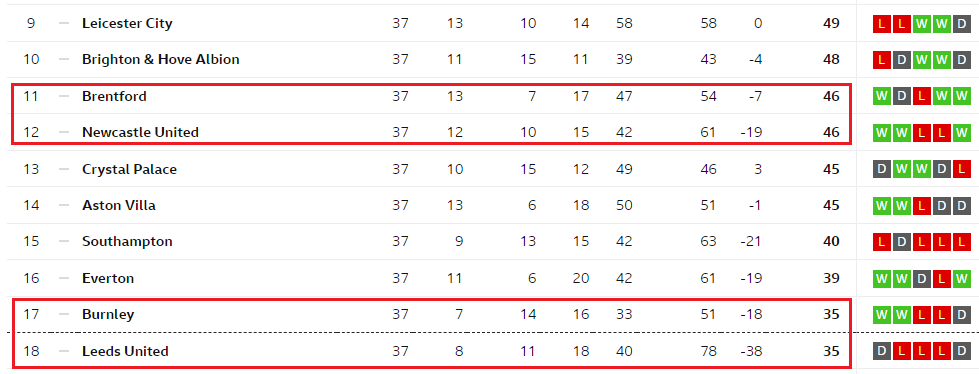This screenshot has height=374, width=979.
Task: Open the Crystal Palace team page
Action: point(129,169)
